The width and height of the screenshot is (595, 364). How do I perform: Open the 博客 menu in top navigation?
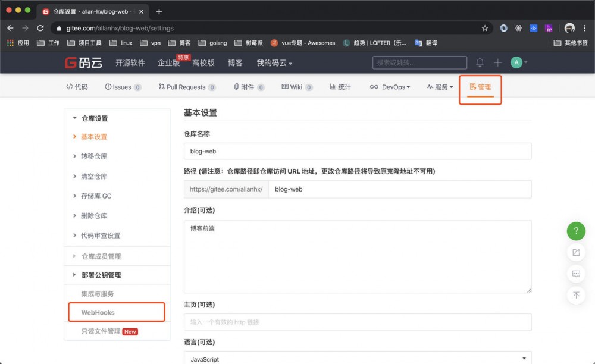(236, 62)
